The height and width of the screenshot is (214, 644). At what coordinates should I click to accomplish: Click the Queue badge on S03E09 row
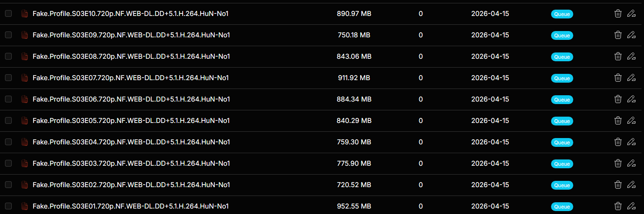(562, 36)
